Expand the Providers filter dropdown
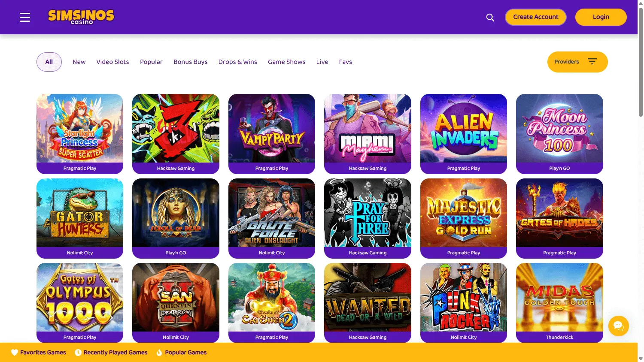 (x=577, y=62)
